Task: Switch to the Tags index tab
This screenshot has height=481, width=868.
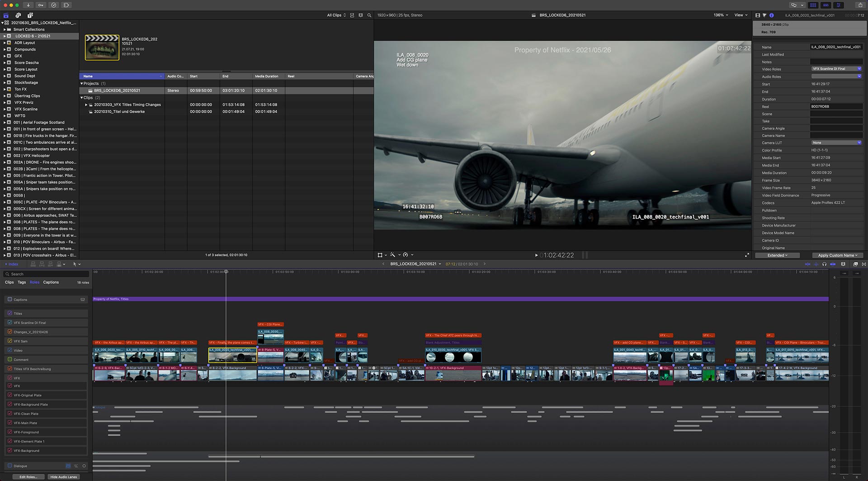Action: tap(22, 282)
